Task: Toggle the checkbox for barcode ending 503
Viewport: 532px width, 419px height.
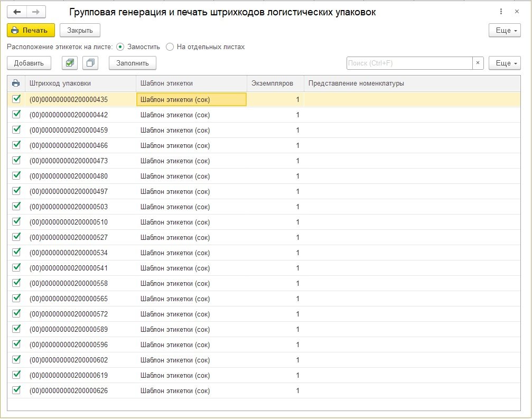Action: (x=16, y=206)
